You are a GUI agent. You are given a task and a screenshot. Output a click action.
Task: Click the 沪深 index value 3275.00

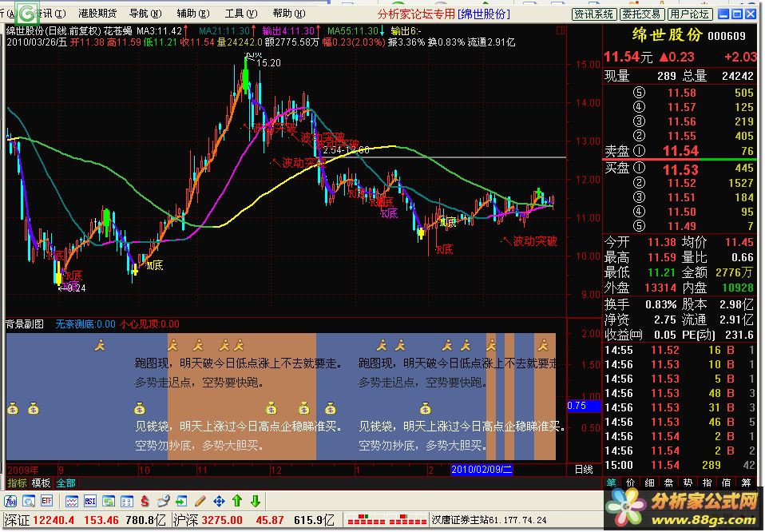[222, 520]
